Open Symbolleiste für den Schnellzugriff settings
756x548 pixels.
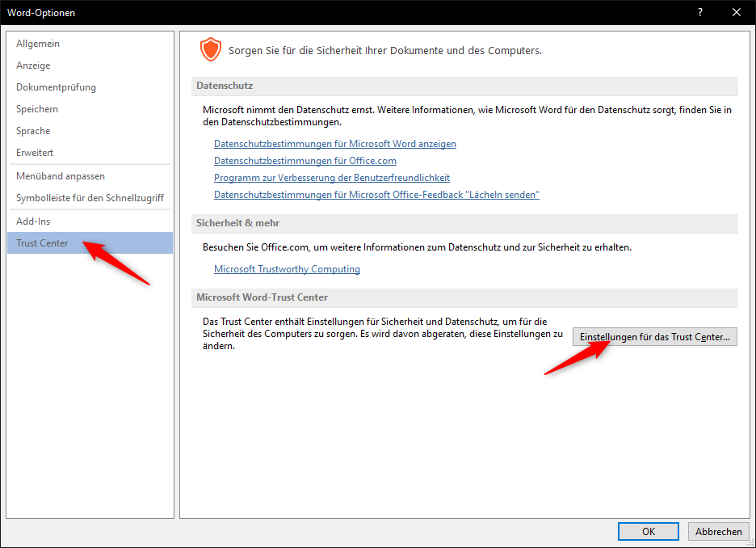[x=90, y=198]
